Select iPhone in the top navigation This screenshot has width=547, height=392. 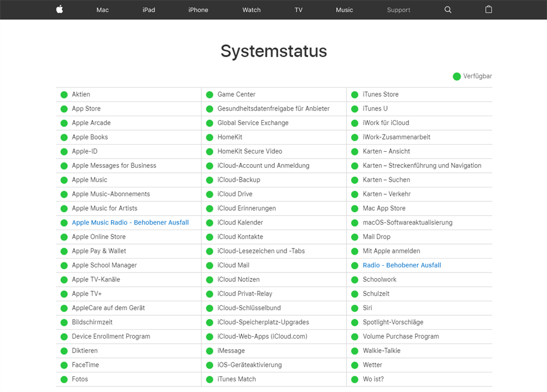coord(198,10)
